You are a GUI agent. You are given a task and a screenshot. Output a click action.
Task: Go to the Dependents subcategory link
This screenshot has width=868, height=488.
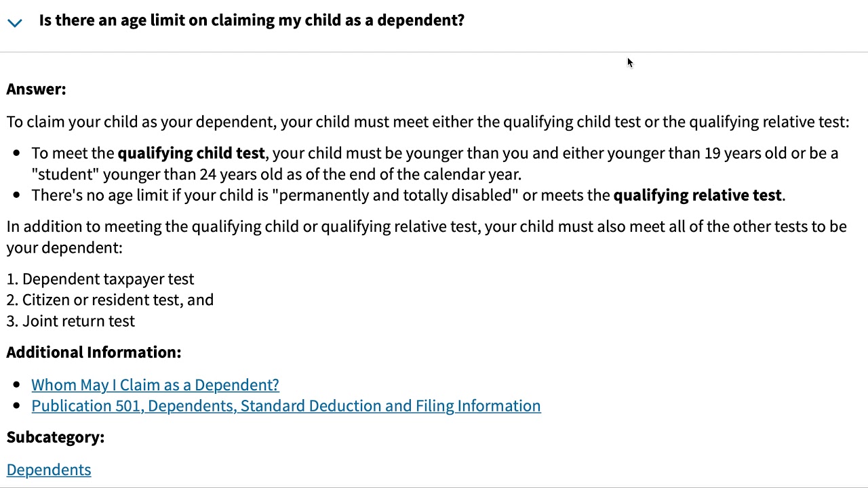coord(49,470)
